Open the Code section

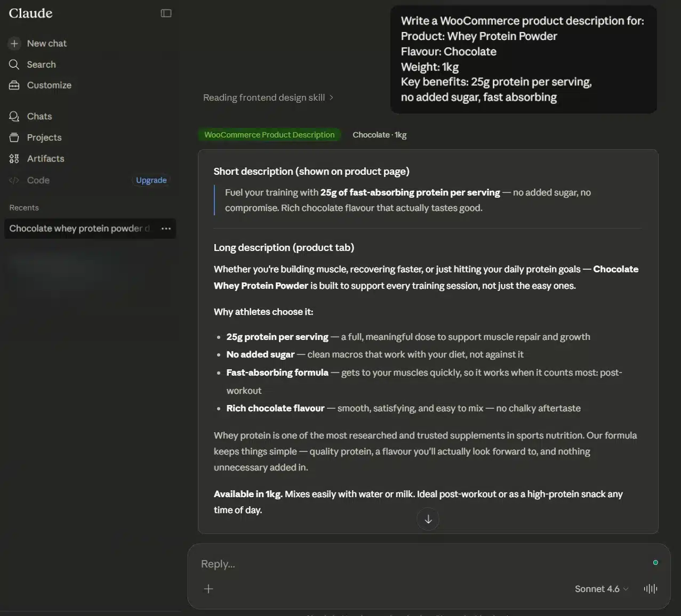coord(38,180)
